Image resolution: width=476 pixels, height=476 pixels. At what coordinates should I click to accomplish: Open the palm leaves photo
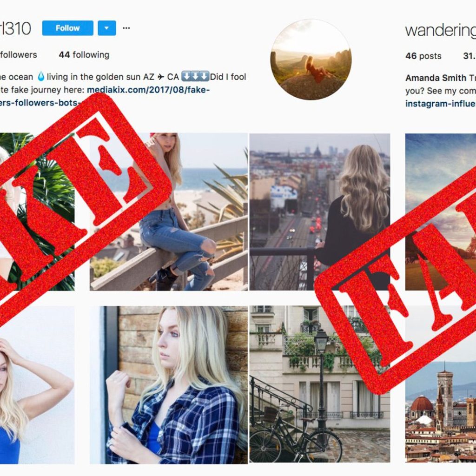[37, 212]
